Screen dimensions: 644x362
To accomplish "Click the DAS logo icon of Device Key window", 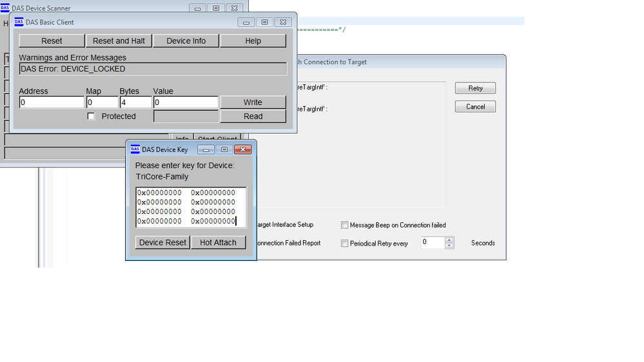I will 135,149.
